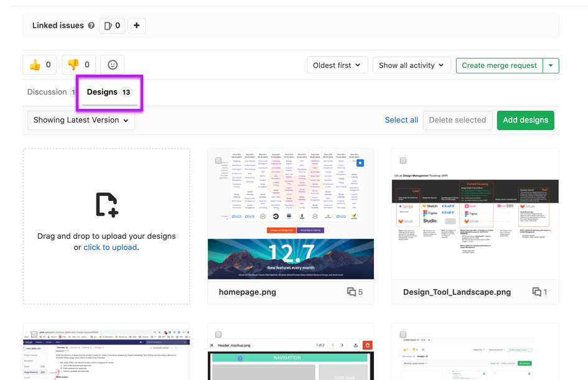Click the Select all link
The width and height of the screenshot is (588, 380).
401,120
